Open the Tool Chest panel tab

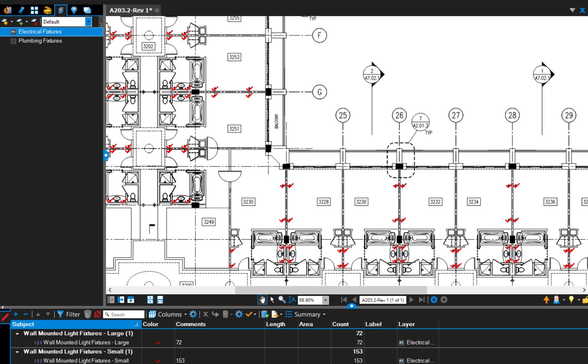pos(47,10)
